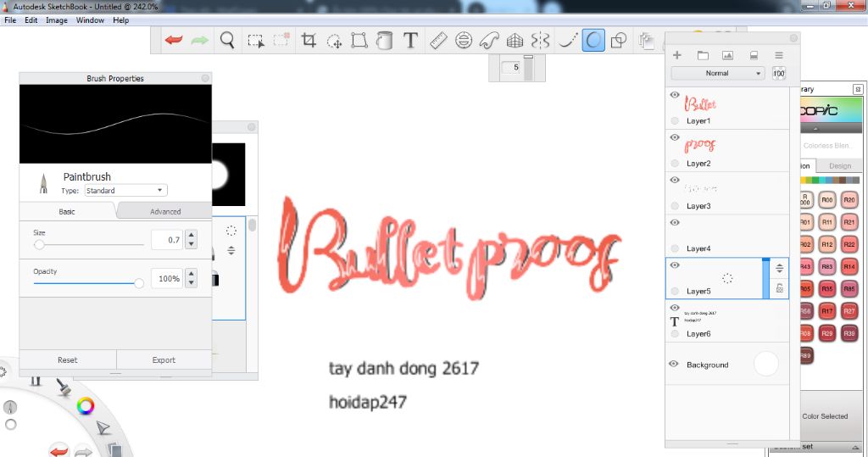Toggle Background layer visibility eye
Image resolution: width=868 pixels, height=457 pixels.
(674, 364)
